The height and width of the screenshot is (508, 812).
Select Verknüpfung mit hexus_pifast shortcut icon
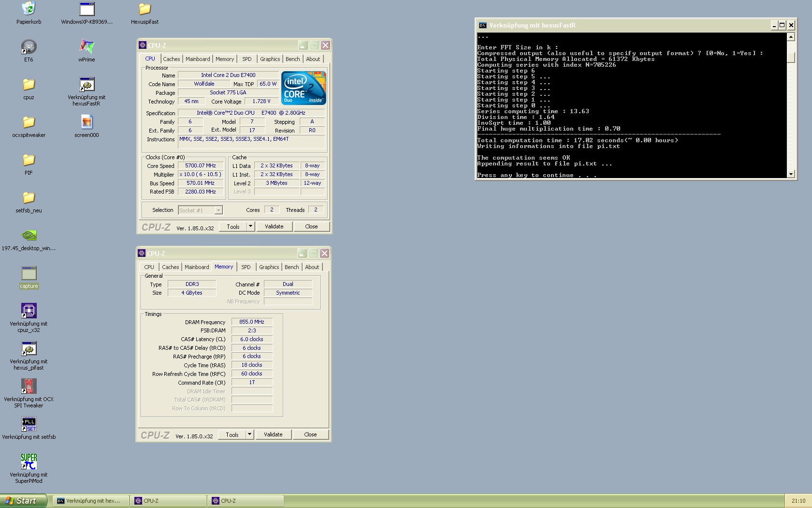(x=29, y=349)
